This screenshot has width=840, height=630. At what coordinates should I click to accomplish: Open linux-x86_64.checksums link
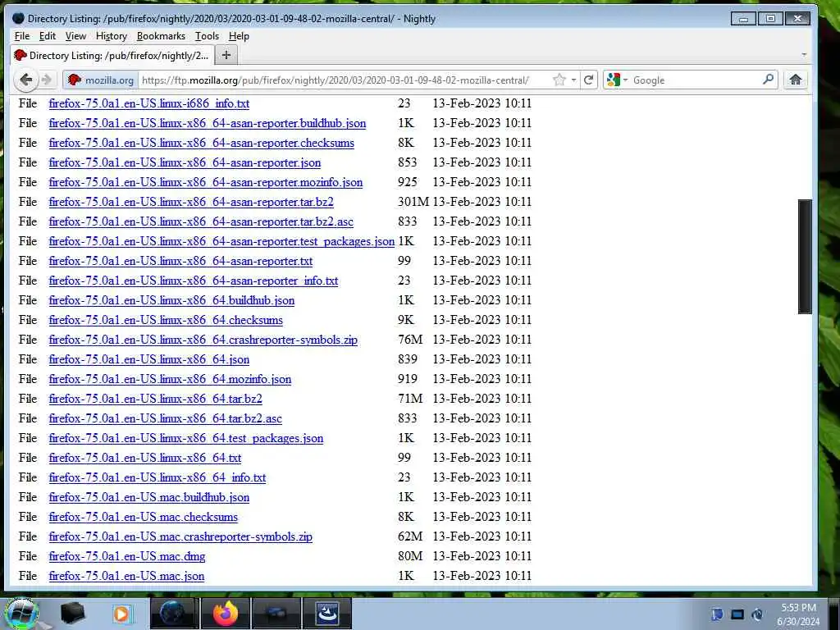[x=166, y=320]
